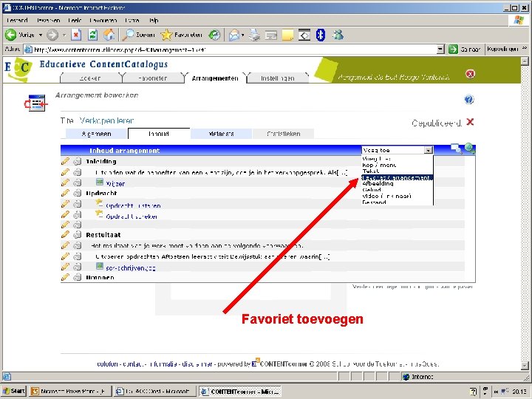Click the yellow notes toolbar icon
This screenshot has height=399, width=532.
(287, 35)
